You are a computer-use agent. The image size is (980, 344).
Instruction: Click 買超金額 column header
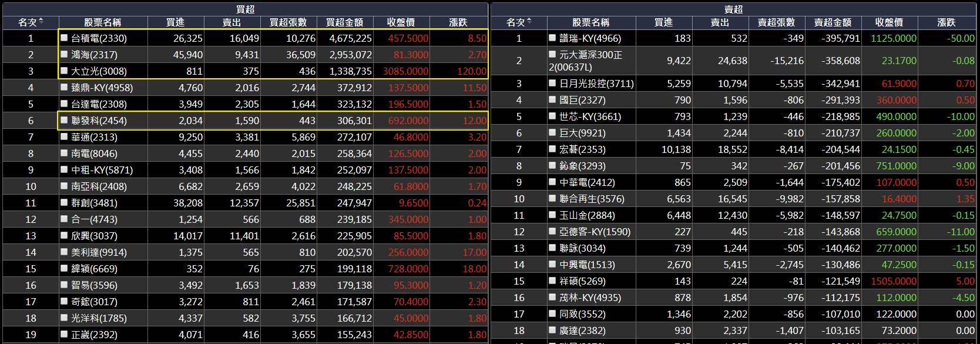(344, 22)
